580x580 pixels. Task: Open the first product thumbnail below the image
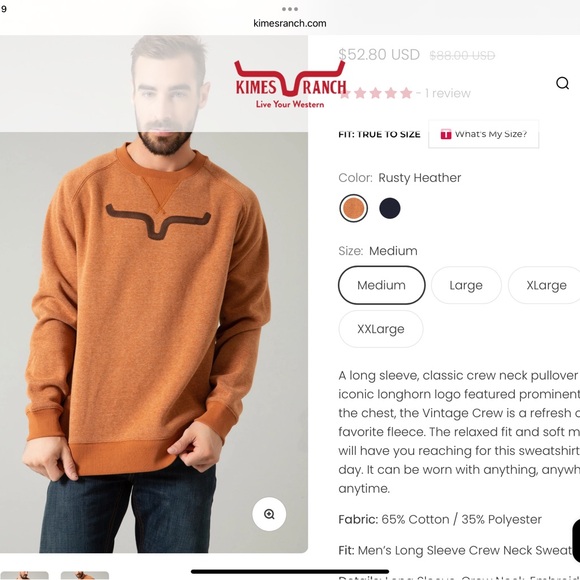click(24, 576)
